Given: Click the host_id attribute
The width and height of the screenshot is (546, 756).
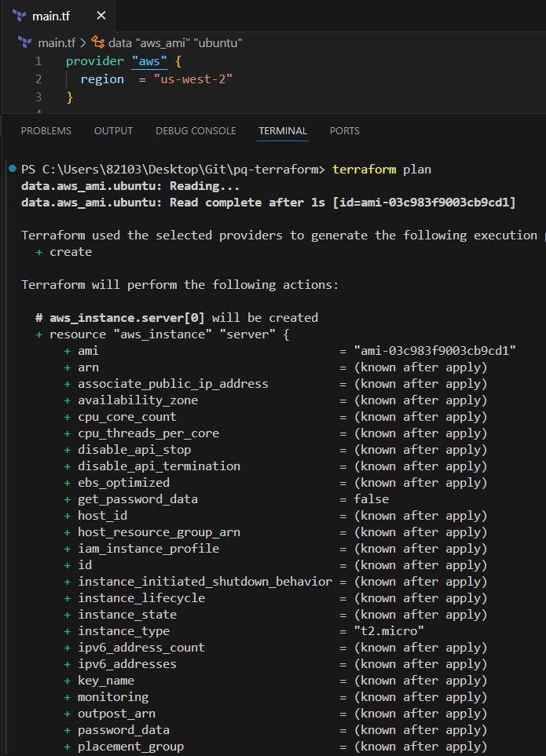Looking at the screenshot, I should coord(103,516).
